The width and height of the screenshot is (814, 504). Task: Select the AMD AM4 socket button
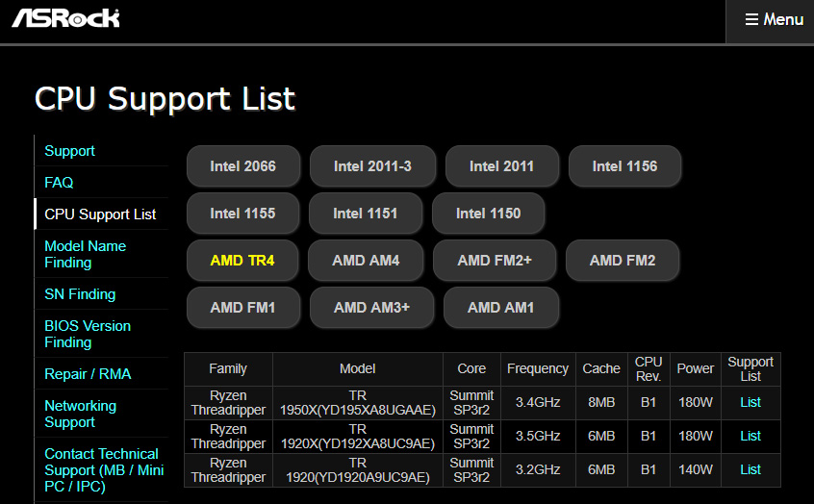(x=366, y=260)
